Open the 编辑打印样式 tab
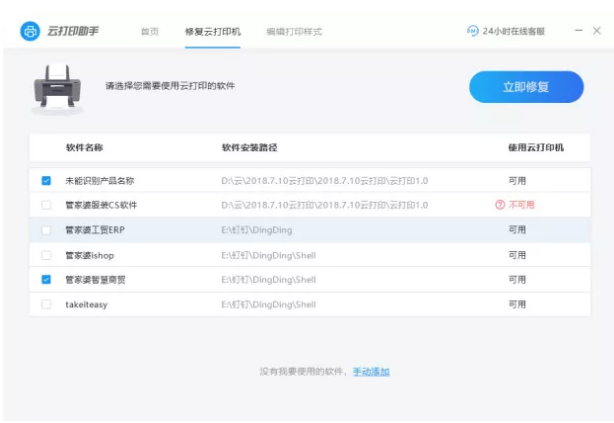Screen dimensions: 614x423 (294, 31)
